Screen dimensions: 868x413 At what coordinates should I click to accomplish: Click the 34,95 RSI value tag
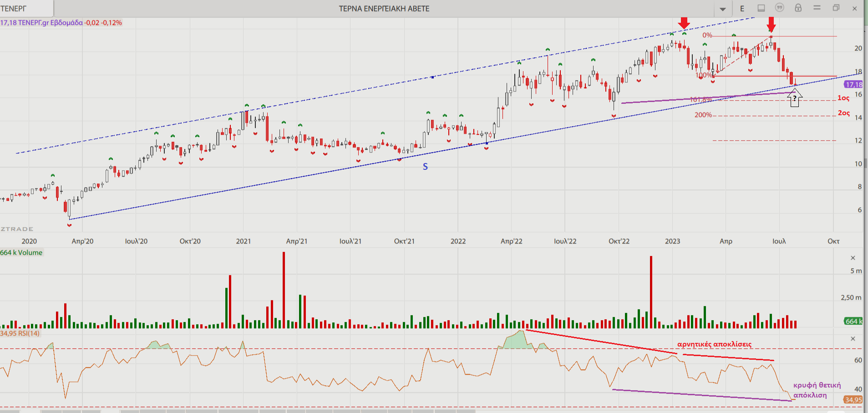[853, 400]
